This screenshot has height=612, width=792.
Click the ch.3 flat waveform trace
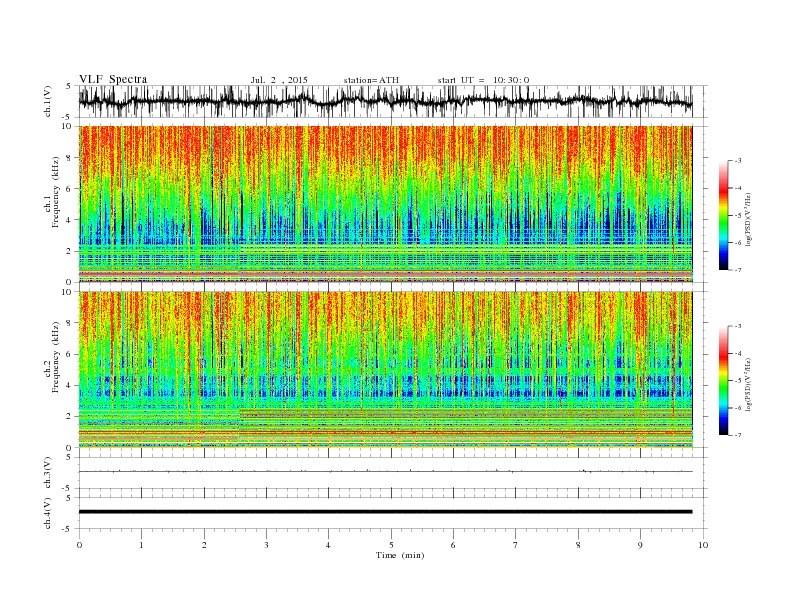click(385, 471)
